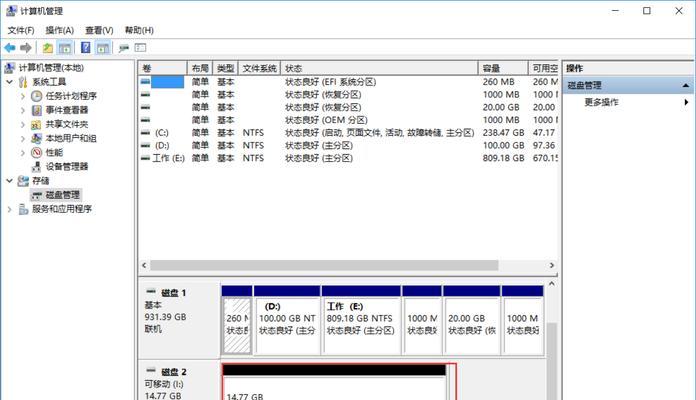This screenshot has height=400, width=696.
Task: Select the 工作 (E:) volume row
Action: pyautogui.click(x=348, y=158)
